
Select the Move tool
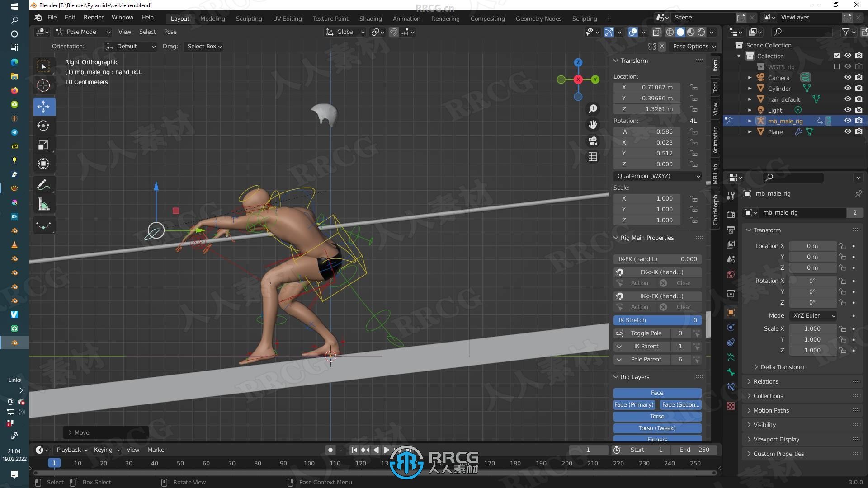tap(43, 107)
